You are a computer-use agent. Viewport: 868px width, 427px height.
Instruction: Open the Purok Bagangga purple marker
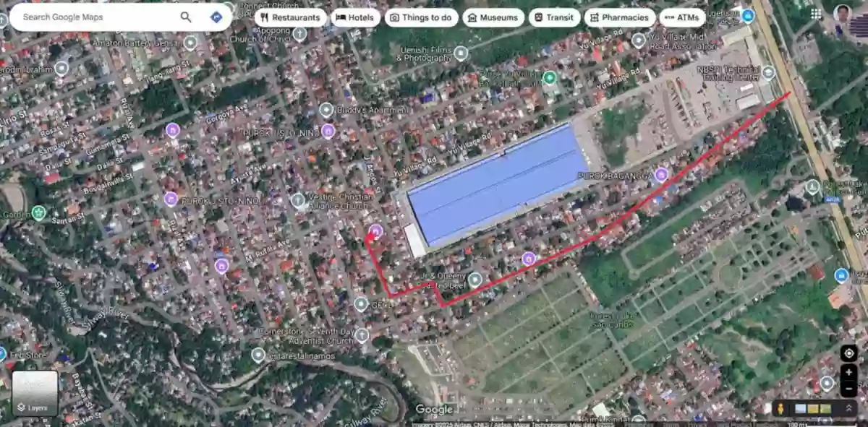tap(661, 175)
